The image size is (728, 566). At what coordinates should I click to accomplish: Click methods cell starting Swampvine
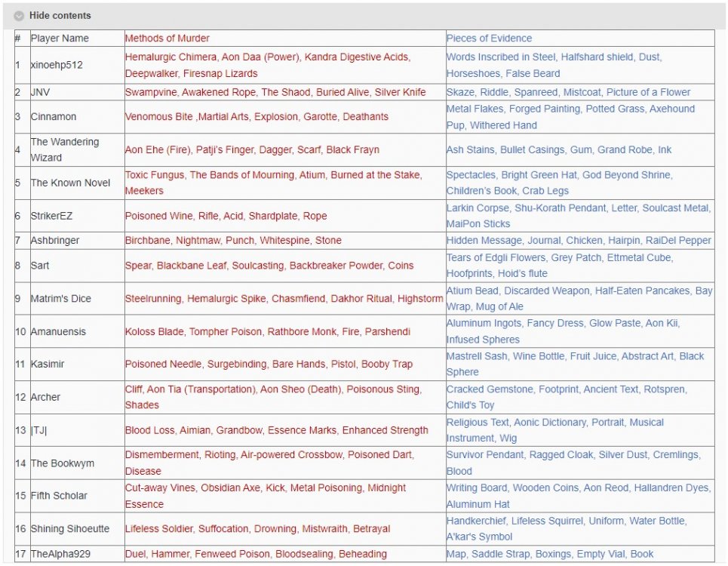coord(285,92)
